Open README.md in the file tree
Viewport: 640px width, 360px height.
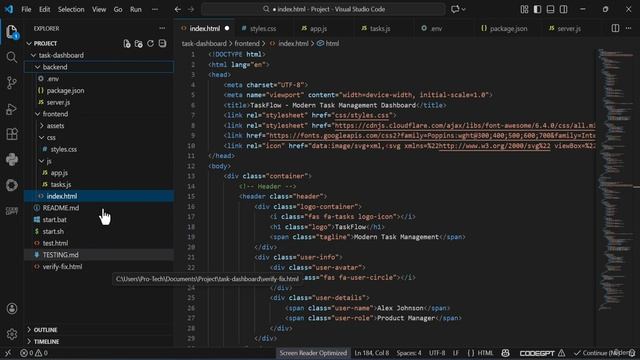[x=60, y=208]
